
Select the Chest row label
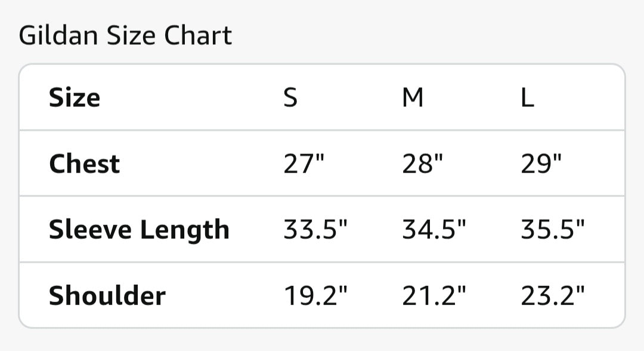[x=84, y=164]
